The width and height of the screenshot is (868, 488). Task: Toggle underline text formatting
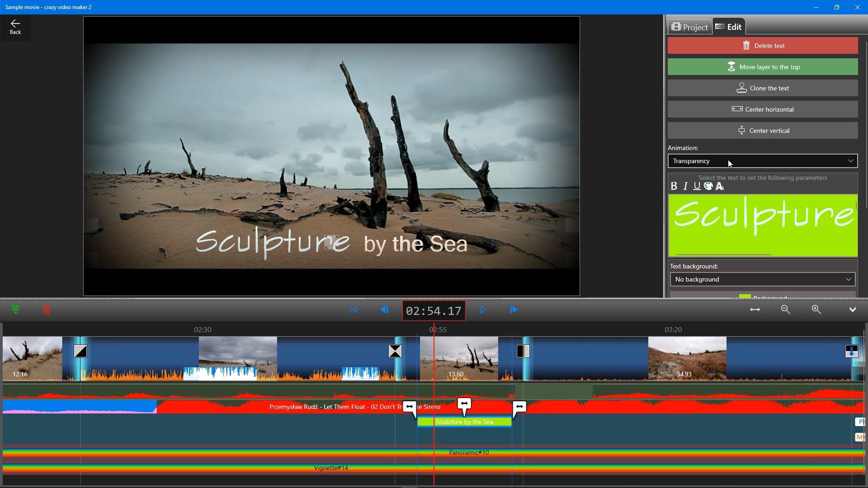[697, 186]
